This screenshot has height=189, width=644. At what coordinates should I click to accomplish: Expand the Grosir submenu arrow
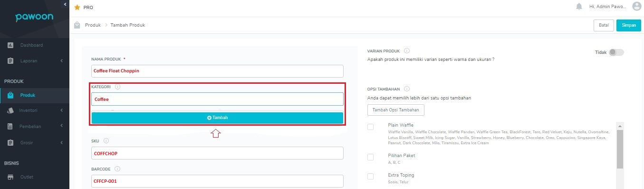(x=61, y=142)
